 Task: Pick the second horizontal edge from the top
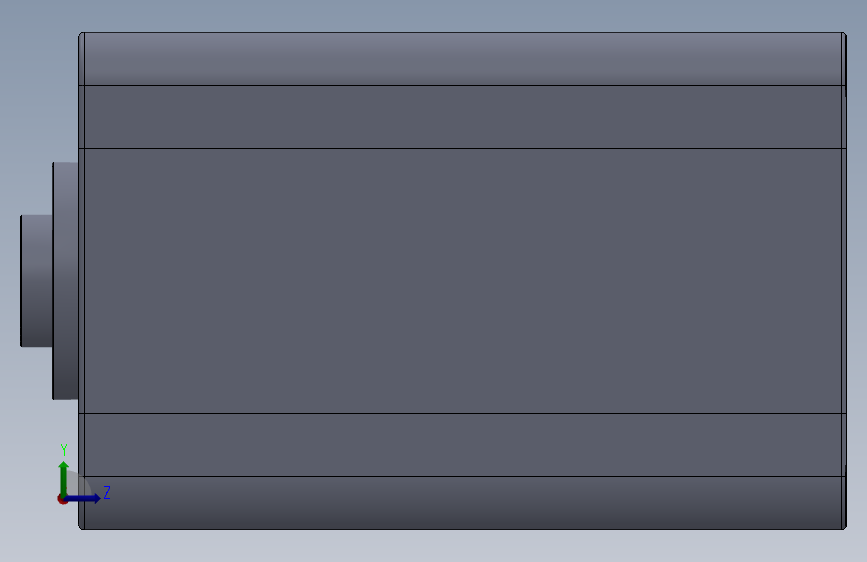pyautogui.click(x=462, y=85)
